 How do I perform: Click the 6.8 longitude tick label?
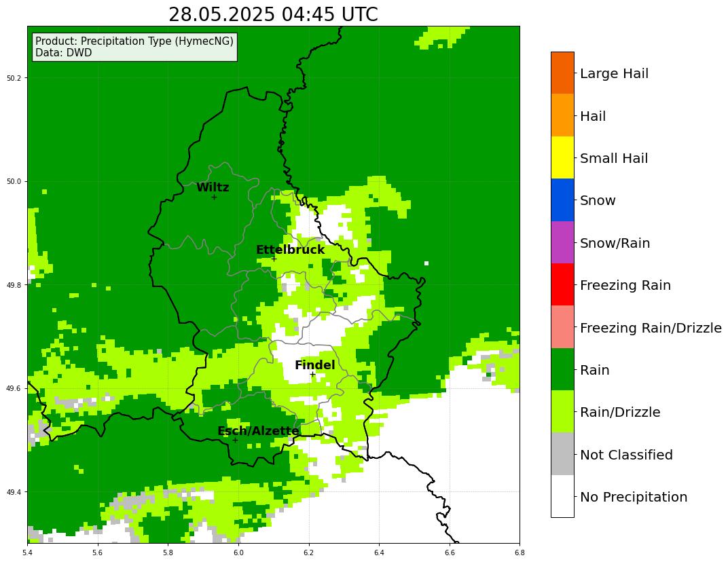tap(520, 552)
